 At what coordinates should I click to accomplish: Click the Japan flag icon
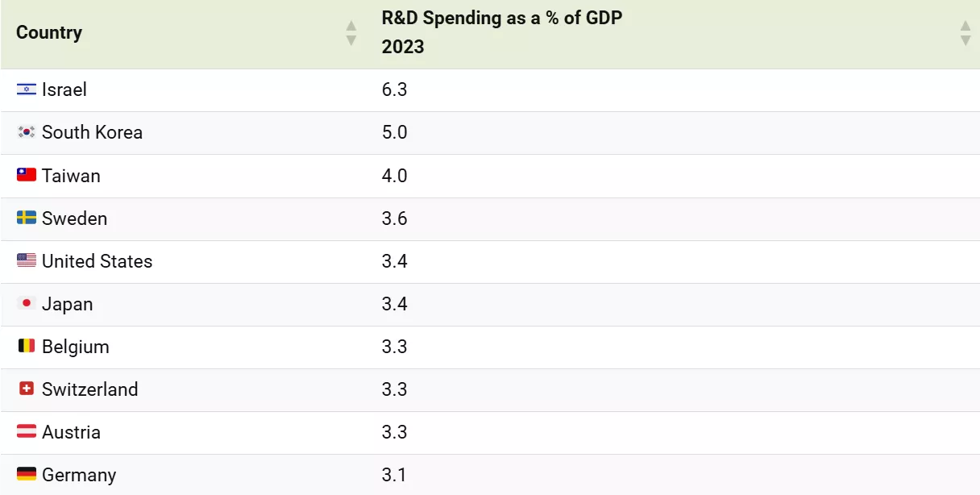(x=25, y=304)
